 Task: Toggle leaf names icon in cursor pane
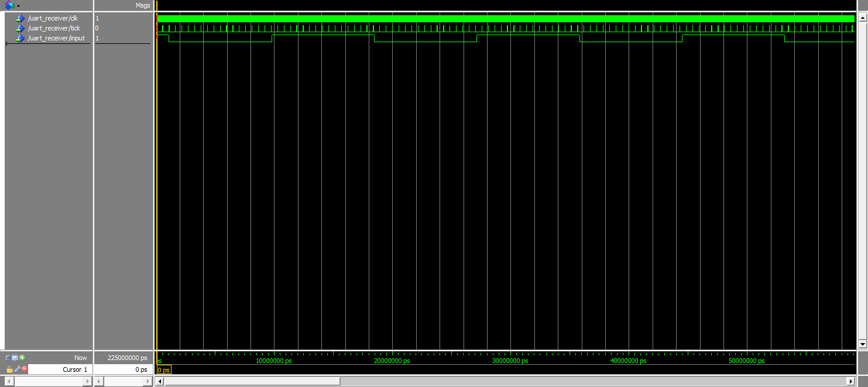pyautogui.click(x=8, y=357)
